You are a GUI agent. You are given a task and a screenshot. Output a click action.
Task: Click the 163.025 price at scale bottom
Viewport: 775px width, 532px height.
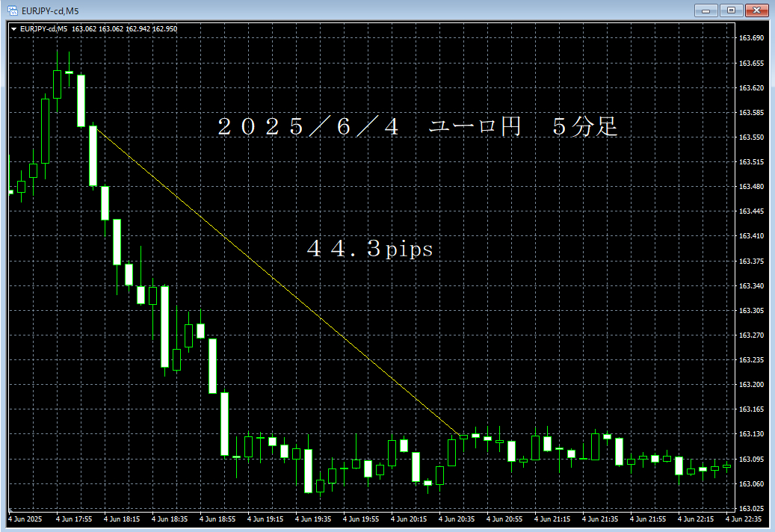pos(752,507)
